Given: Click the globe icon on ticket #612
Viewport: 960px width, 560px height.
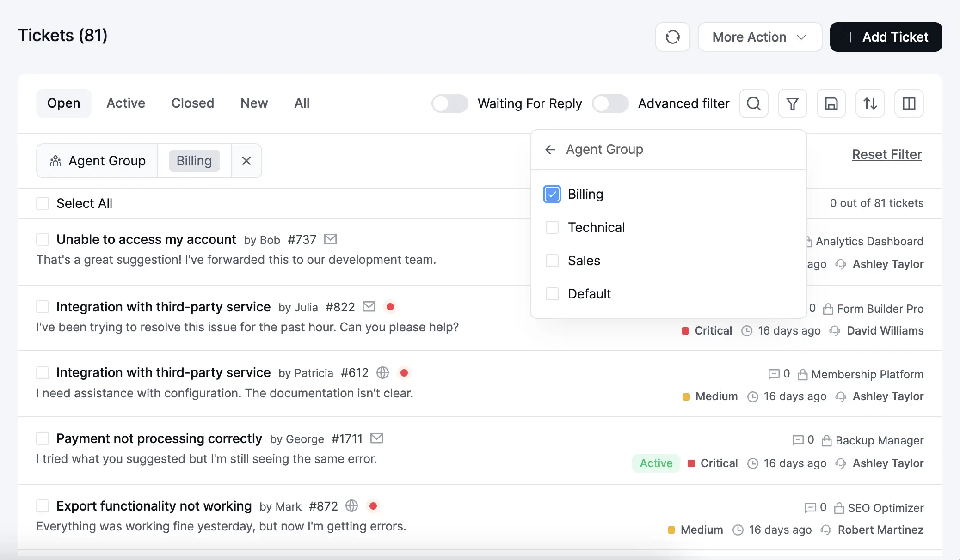Looking at the screenshot, I should [382, 372].
